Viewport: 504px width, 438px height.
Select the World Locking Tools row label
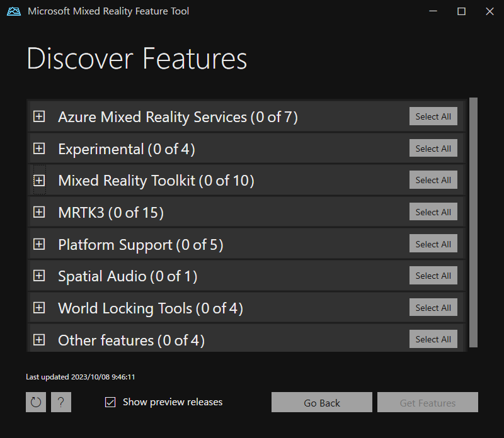click(151, 308)
